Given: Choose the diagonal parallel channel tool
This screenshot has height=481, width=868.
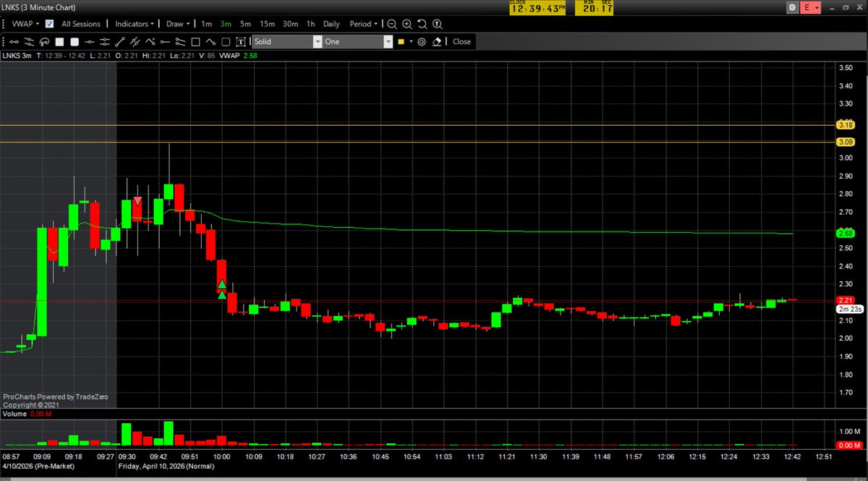Looking at the screenshot, I should tap(135, 41).
